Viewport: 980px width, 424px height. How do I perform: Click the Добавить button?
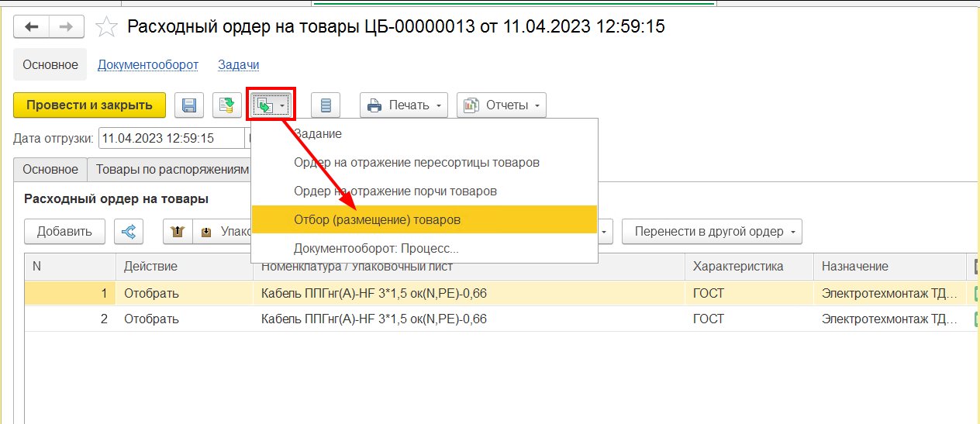tap(65, 231)
